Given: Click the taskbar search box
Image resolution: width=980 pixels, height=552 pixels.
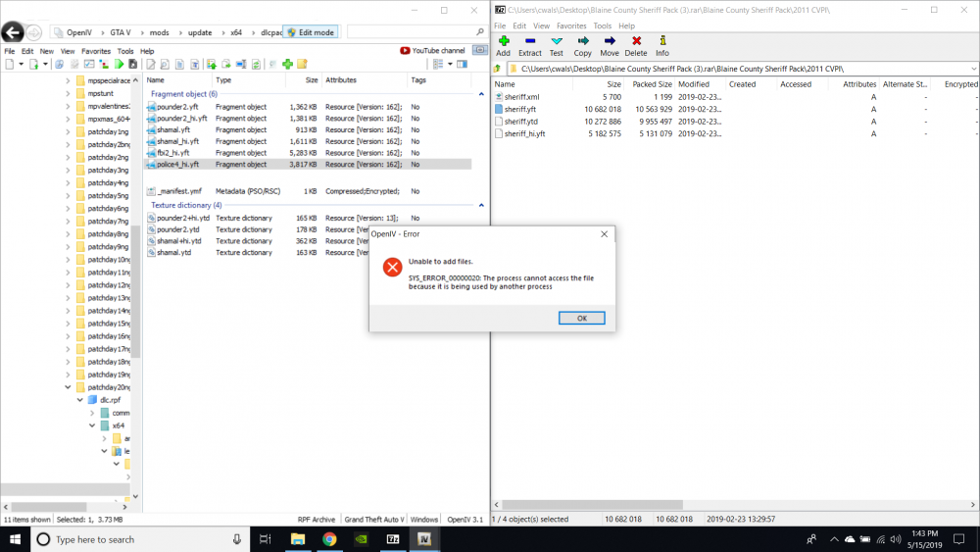Looking at the screenshot, I should tap(140, 539).
